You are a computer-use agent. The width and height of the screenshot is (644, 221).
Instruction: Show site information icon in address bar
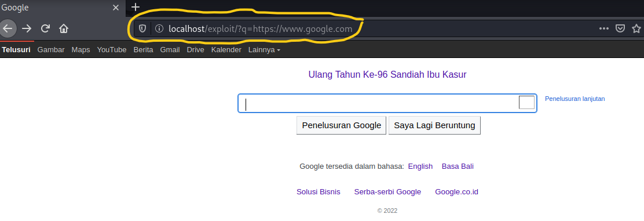coord(159,29)
